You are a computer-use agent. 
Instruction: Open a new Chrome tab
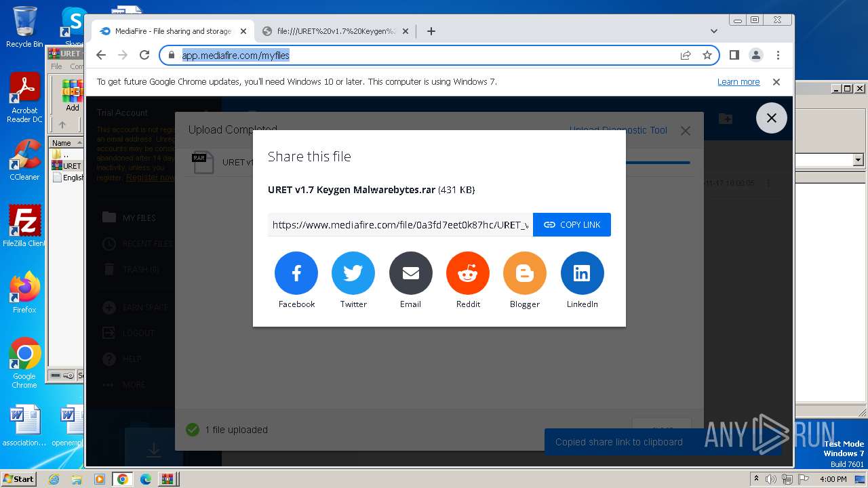point(431,31)
